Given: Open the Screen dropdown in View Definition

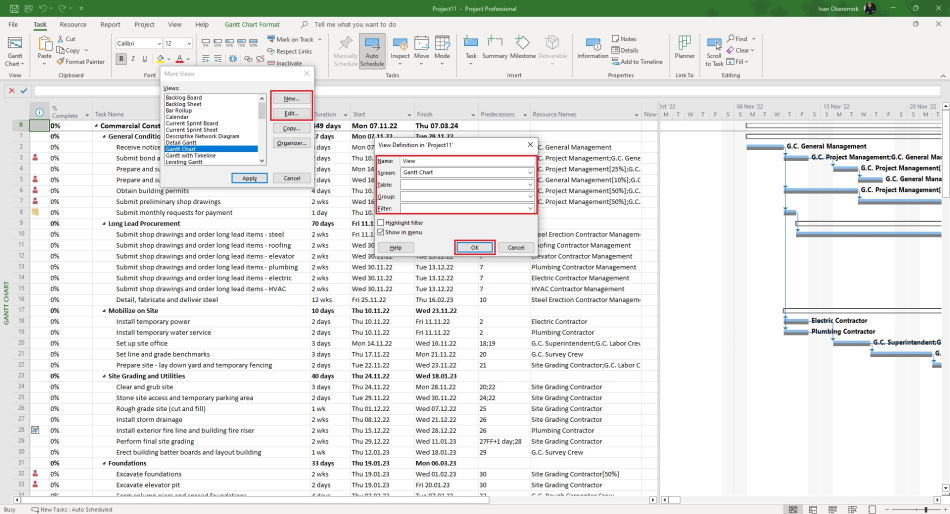Looking at the screenshot, I should 530,173.
